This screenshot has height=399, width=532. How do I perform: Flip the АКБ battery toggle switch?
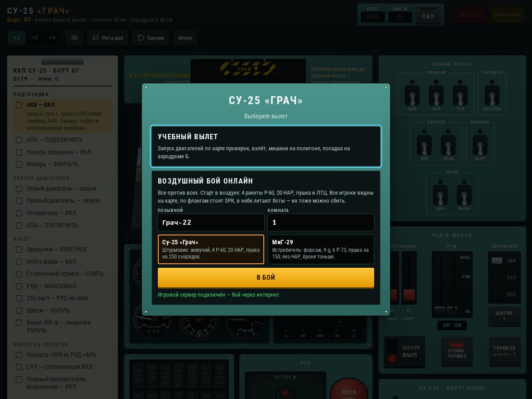(x=412, y=95)
